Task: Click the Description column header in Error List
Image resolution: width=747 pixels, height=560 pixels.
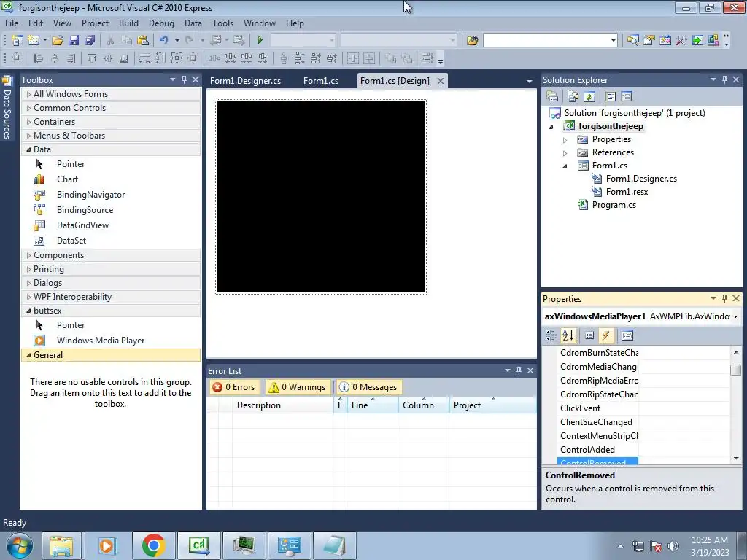Action: (283, 405)
